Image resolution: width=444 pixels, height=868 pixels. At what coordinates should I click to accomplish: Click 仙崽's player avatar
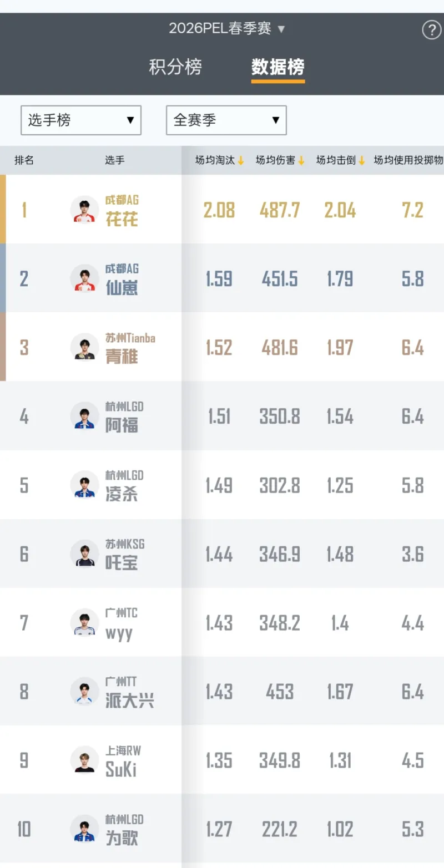[x=84, y=278]
